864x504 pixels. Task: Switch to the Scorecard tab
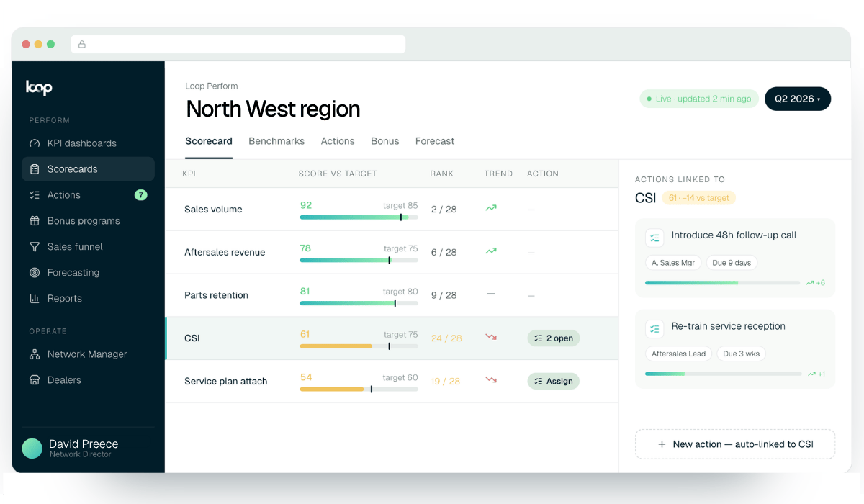click(x=209, y=141)
